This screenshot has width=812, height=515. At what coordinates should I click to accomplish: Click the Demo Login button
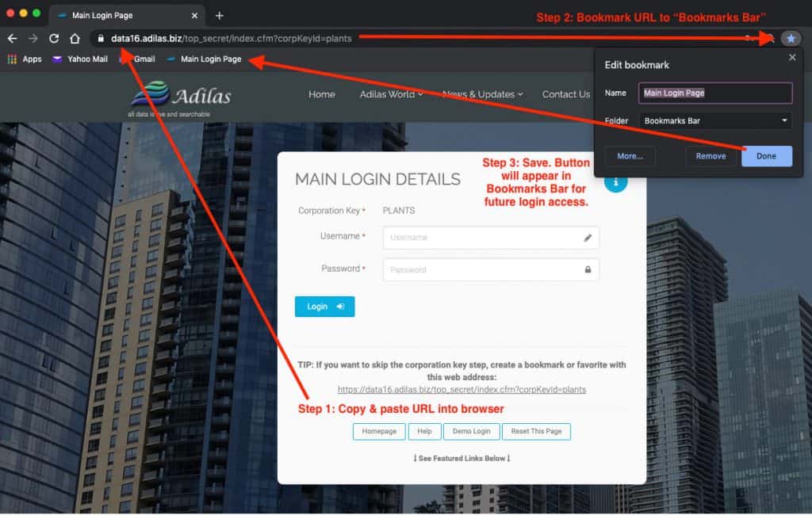click(x=471, y=431)
